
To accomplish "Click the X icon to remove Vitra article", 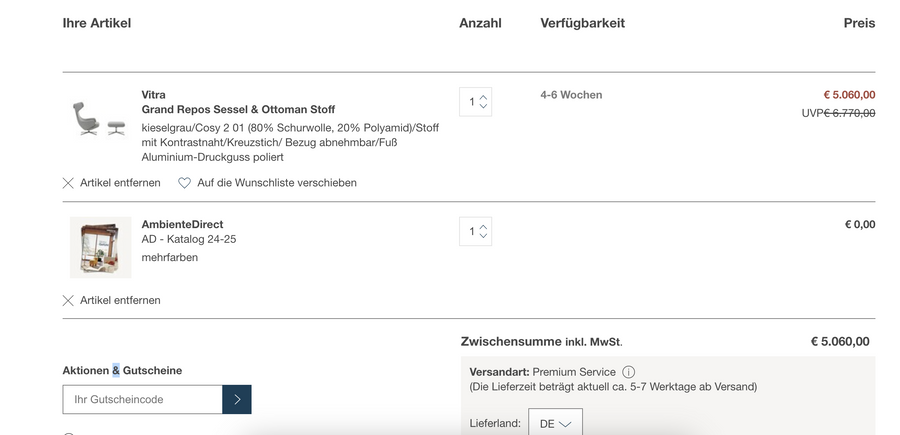I will pyautogui.click(x=68, y=183).
